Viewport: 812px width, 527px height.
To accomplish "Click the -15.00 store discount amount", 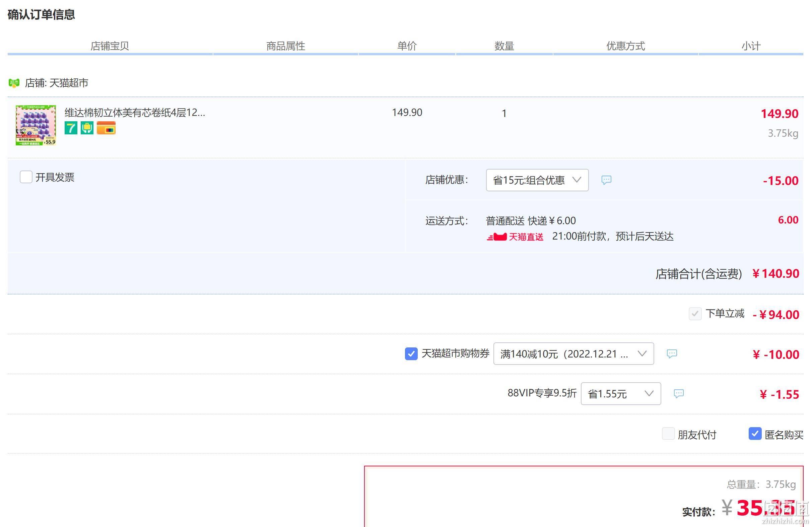I will click(781, 181).
